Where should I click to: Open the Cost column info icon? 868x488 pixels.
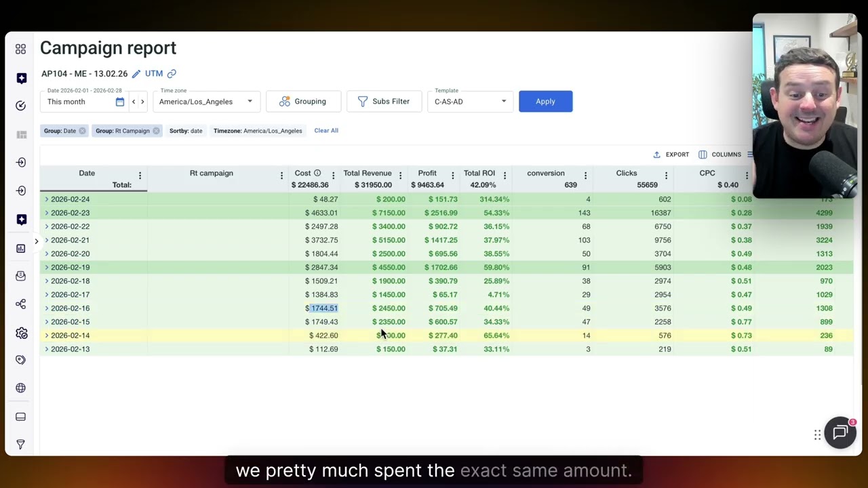[317, 174]
